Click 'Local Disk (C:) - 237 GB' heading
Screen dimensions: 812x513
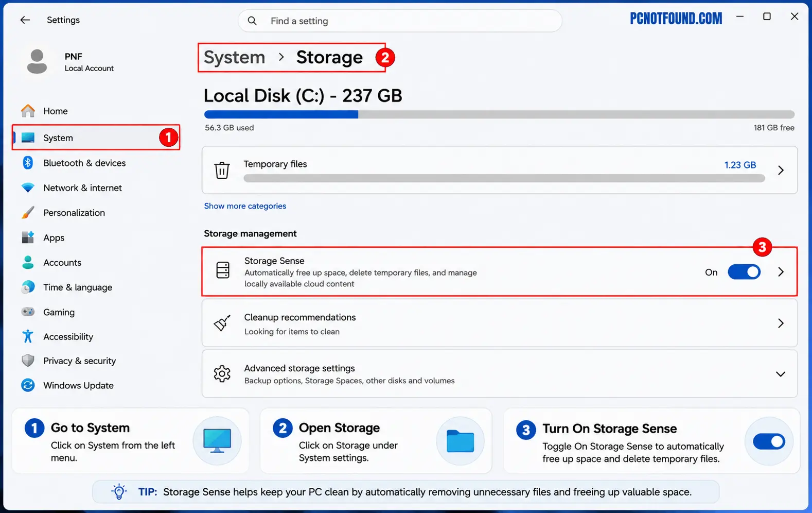(303, 95)
